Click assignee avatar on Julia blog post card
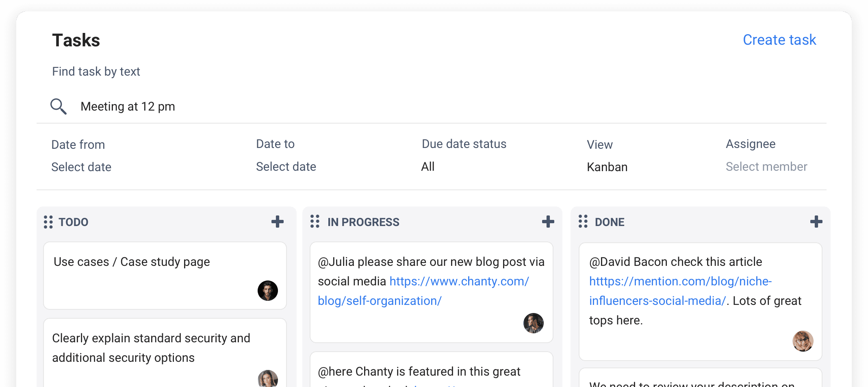This screenshot has height=387, width=868. (533, 323)
